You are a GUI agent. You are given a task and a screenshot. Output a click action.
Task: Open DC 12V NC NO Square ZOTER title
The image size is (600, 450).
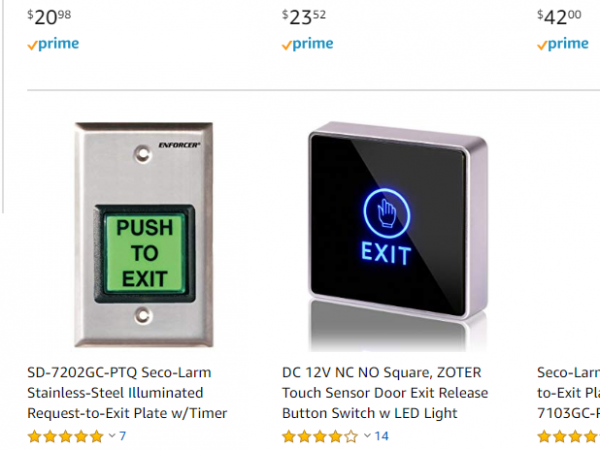[x=385, y=393]
